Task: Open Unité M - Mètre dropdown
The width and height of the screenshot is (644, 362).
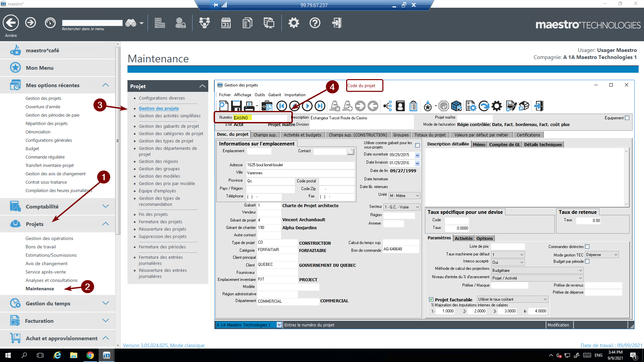Action: click(405, 196)
